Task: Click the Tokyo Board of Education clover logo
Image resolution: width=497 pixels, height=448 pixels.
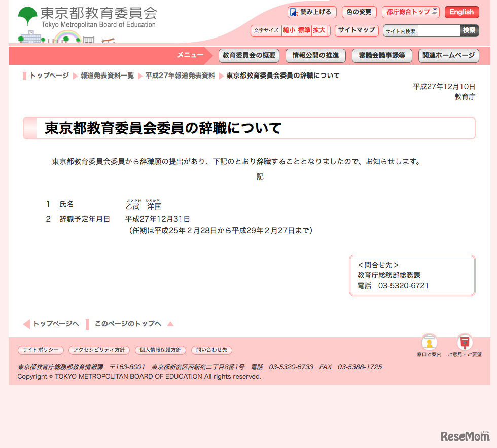Action: [26, 13]
